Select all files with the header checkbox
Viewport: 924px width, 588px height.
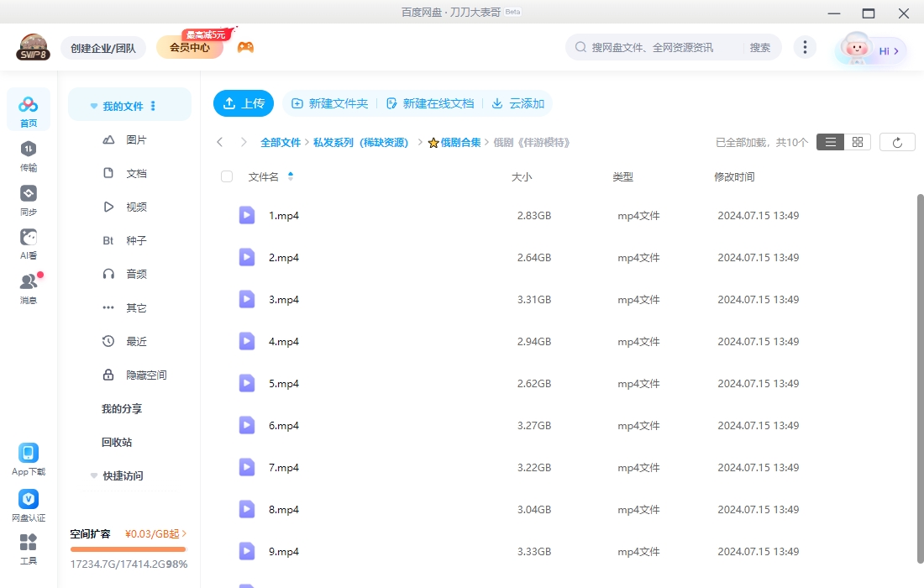(x=227, y=176)
